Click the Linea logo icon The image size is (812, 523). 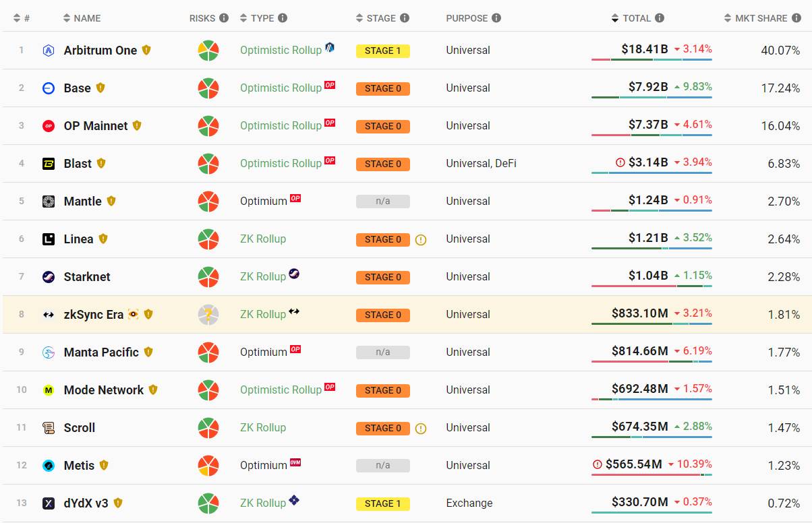click(x=49, y=239)
